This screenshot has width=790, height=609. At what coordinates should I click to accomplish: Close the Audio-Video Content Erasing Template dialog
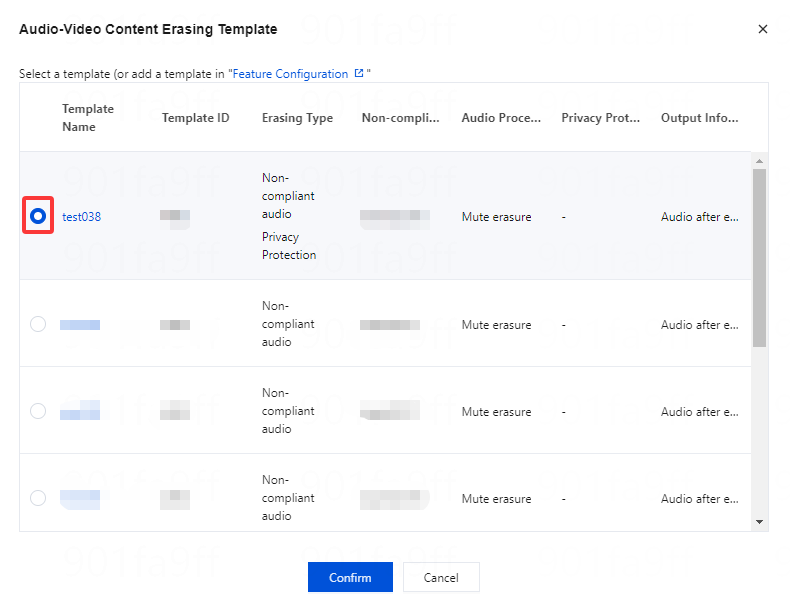[x=763, y=30]
